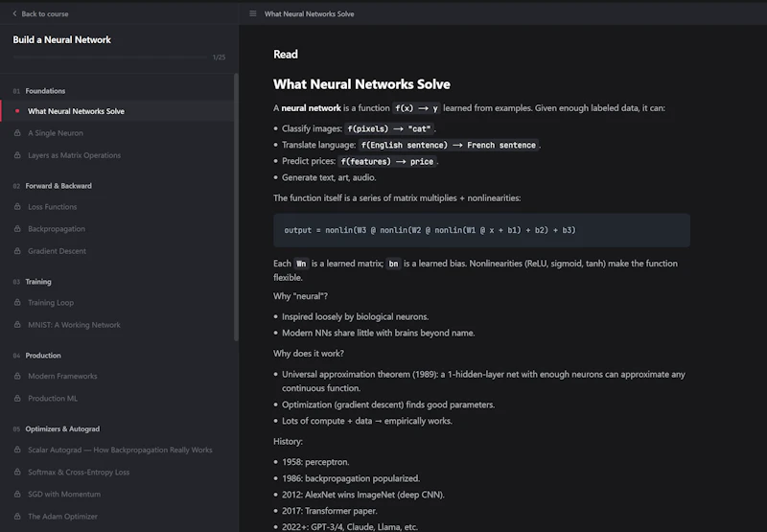Click the f(pixels) → "cat" code

pyautogui.click(x=389, y=128)
